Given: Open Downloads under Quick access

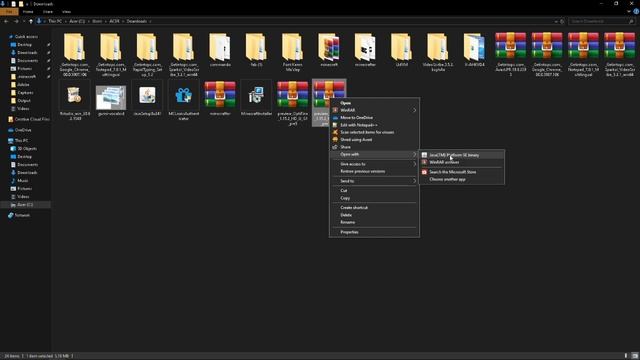Looking at the screenshot, I should [x=27, y=53].
